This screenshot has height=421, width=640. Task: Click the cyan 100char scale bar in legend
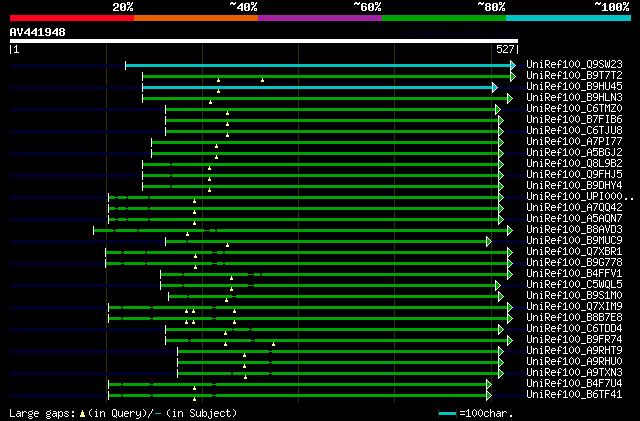point(447,414)
